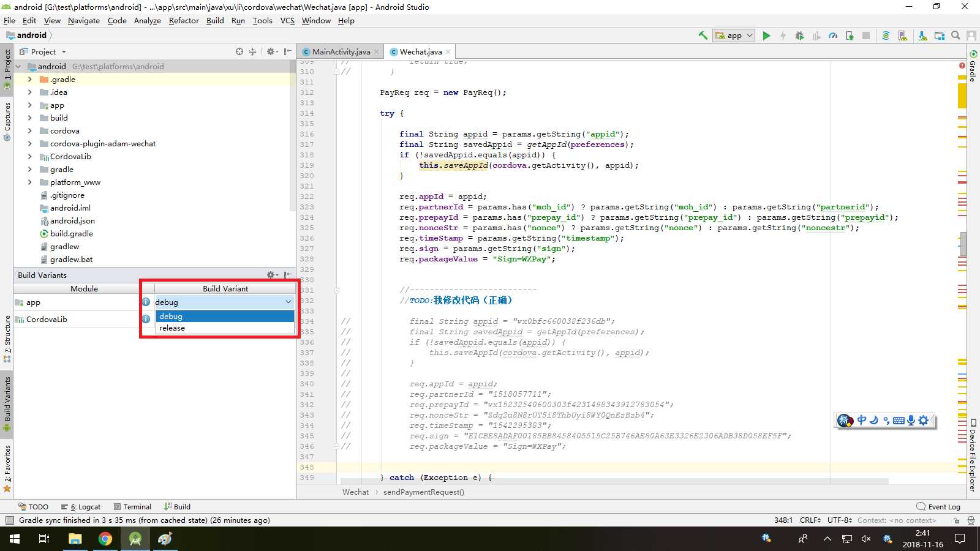The width and height of the screenshot is (980, 551).
Task: Open the Build menu
Action: point(215,20)
